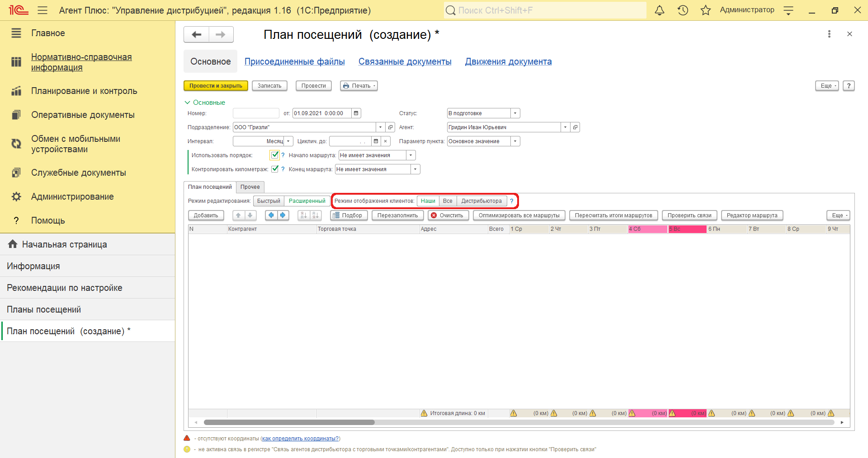Expand Начало маршрута dropdown
The width and height of the screenshot is (868, 458).
(410, 155)
